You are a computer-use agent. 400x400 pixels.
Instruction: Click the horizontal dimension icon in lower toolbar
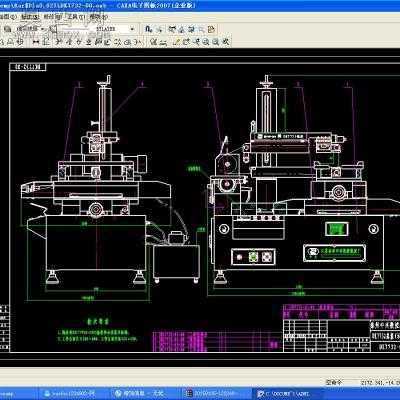[36, 42]
